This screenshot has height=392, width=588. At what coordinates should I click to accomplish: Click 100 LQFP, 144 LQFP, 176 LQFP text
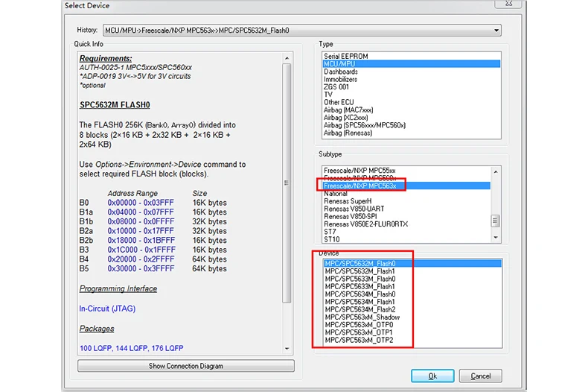pos(131,348)
